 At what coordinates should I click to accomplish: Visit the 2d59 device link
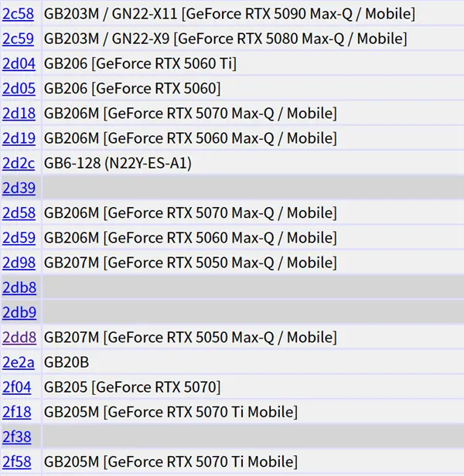[19, 238]
